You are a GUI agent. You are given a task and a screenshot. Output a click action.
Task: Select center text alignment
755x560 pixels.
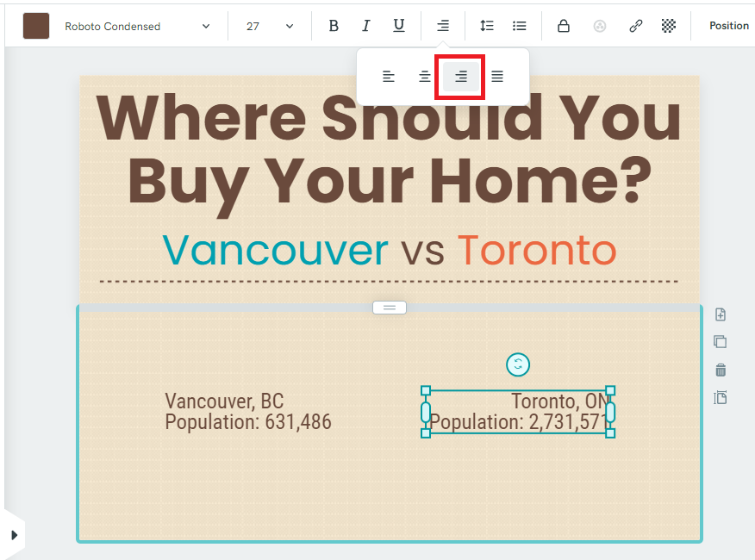coord(424,76)
